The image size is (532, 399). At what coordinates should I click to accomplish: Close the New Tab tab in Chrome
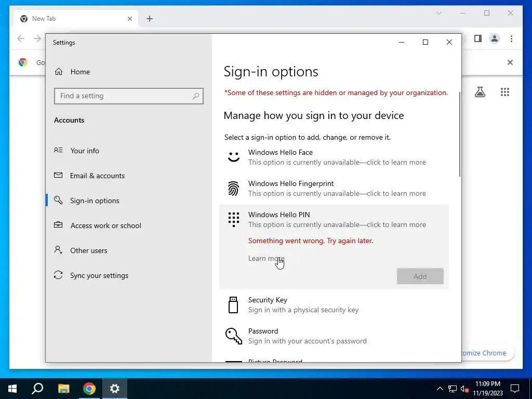[x=129, y=19]
